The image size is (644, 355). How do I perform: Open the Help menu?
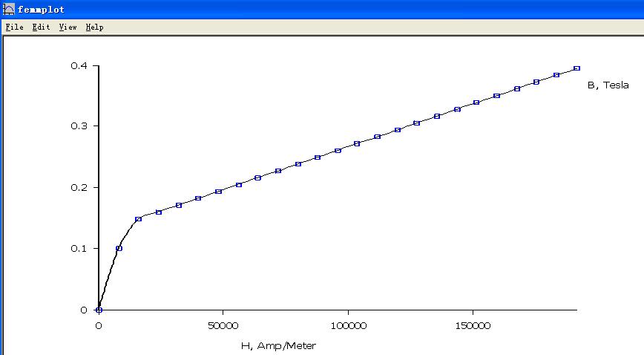pyautogui.click(x=94, y=27)
